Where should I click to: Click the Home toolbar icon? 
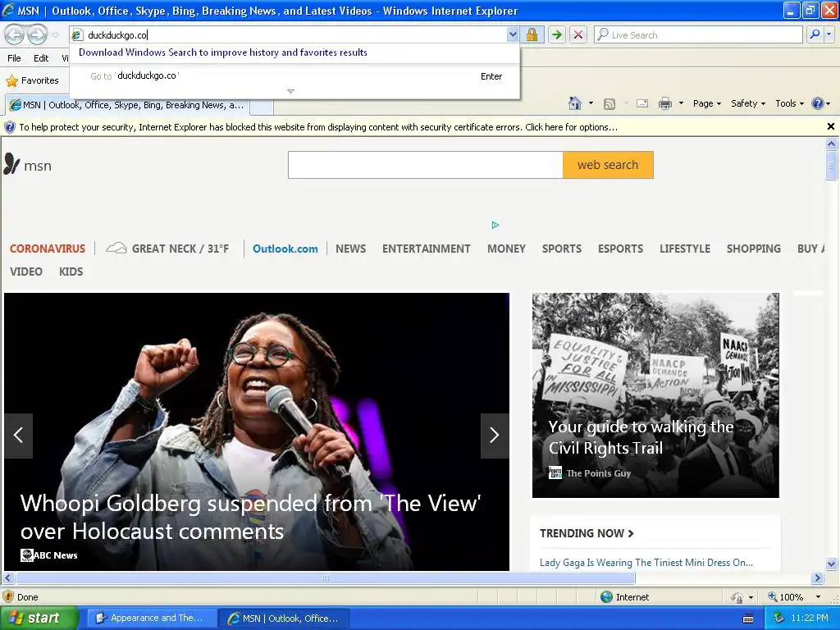575,103
